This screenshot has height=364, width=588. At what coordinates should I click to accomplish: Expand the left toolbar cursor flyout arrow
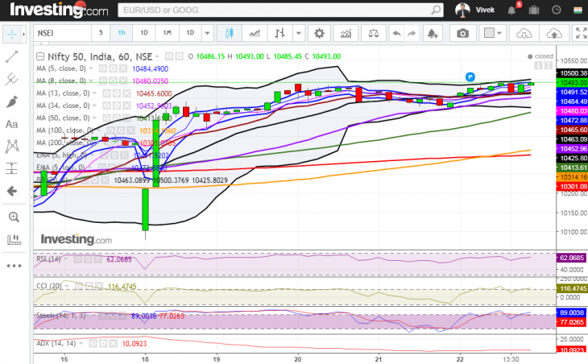[x=23, y=34]
